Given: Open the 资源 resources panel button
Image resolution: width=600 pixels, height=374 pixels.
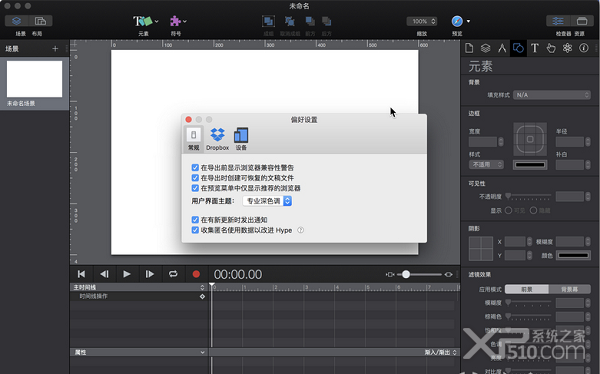Looking at the screenshot, I should coord(582,21).
